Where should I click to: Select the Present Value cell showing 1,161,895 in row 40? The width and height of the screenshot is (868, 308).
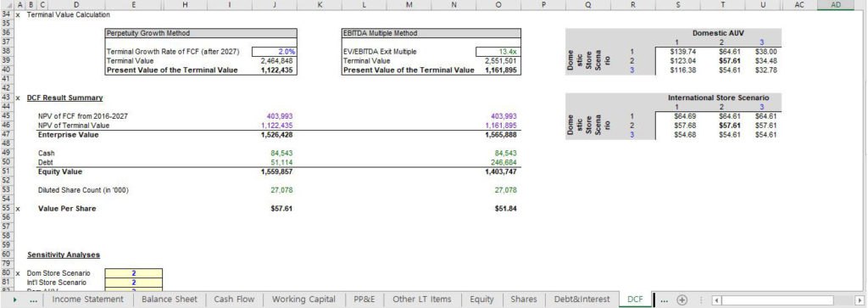[x=498, y=70]
